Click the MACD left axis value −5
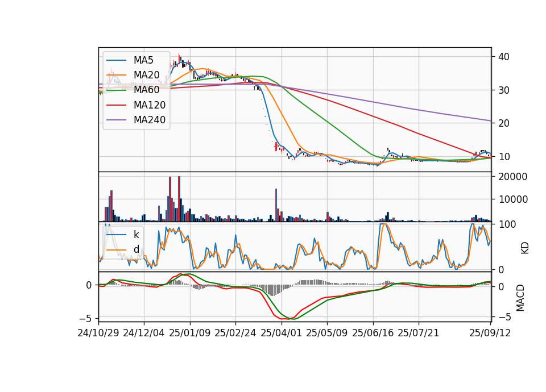Image resolution: width=546 pixels, height=392 pixels. (x=86, y=319)
